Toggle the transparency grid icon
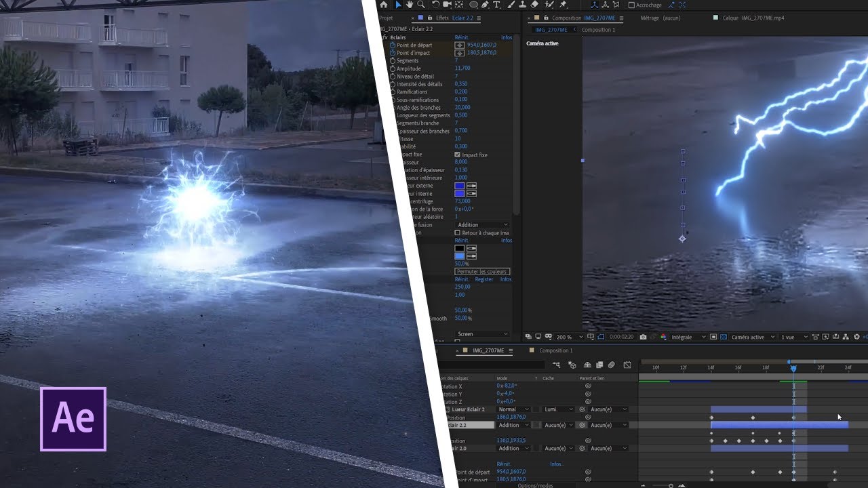The height and width of the screenshot is (488, 868). click(x=723, y=337)
